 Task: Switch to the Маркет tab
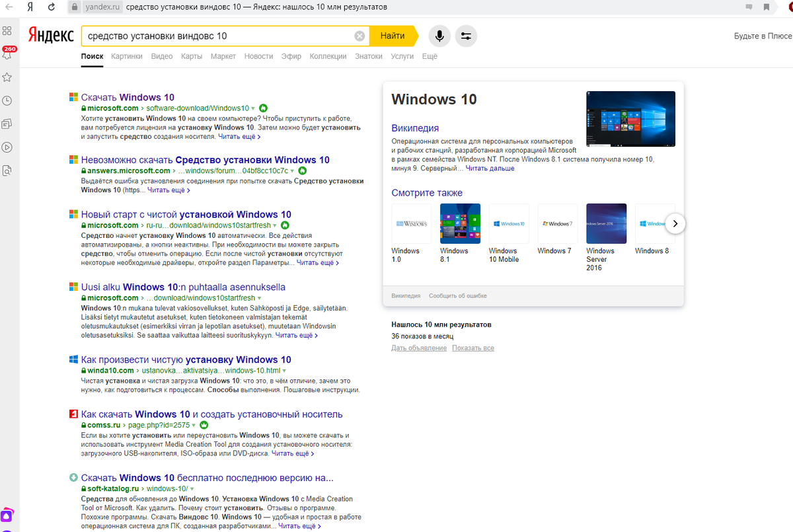point(223,57)
